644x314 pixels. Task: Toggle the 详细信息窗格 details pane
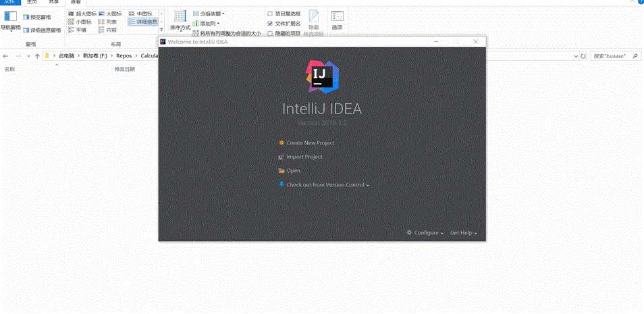point(42,30)
